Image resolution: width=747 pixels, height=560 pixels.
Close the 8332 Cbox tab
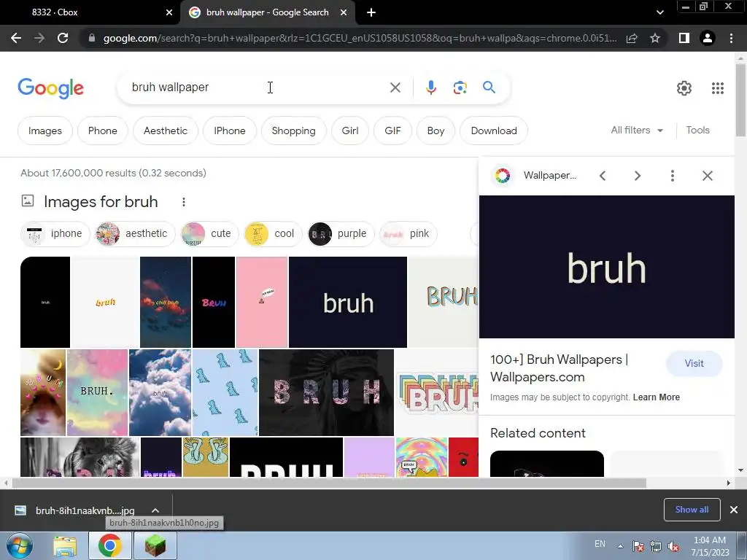(x=169, y=12)
